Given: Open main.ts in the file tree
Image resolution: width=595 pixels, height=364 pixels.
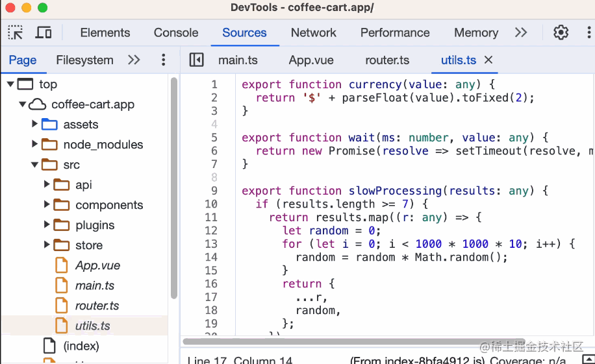Looking at the screenshot, I should (x=94, y=285).
